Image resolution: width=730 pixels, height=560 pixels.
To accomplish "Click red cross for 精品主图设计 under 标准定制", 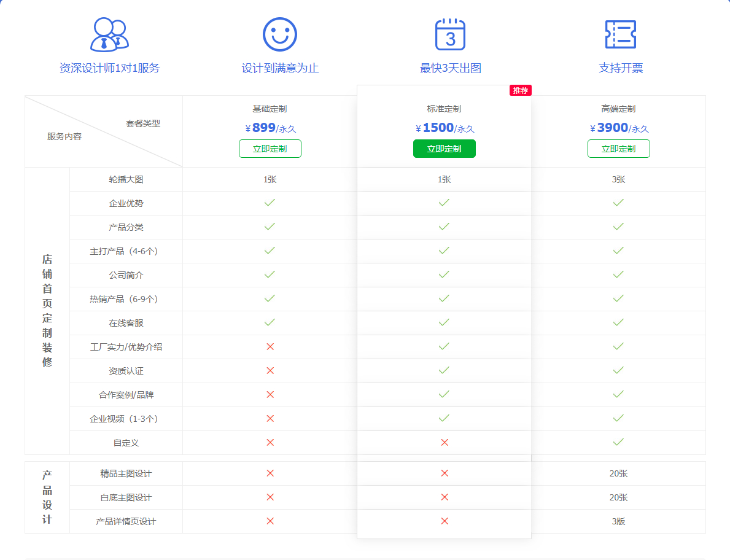I will (x=445, y=473).
